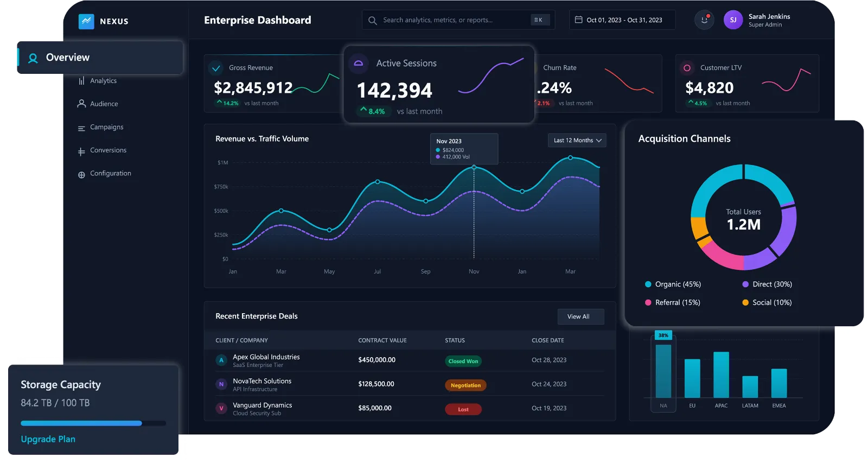Click the Campaigns lines icon
Viewport: 868px width, 463px height.
tap(81, 129)
